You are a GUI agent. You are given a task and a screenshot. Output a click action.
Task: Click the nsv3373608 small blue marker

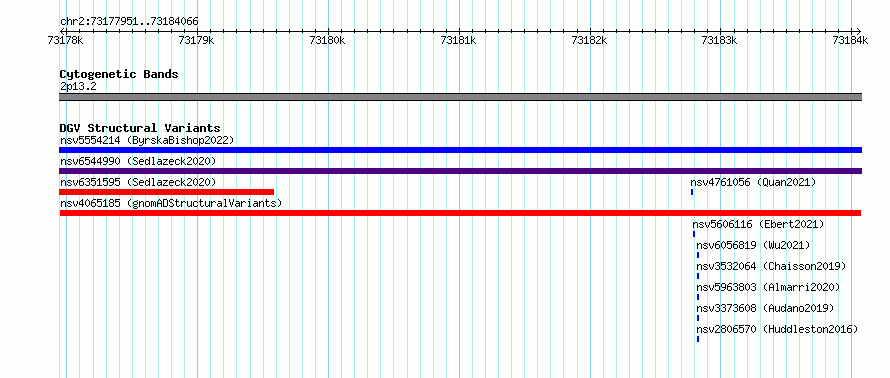[698, 318]
